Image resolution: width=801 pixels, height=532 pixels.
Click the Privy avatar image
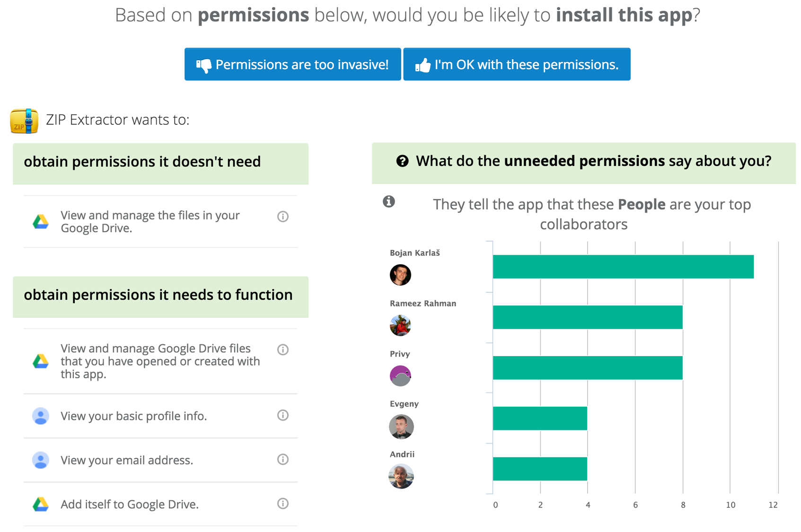[x=400, y=376]
